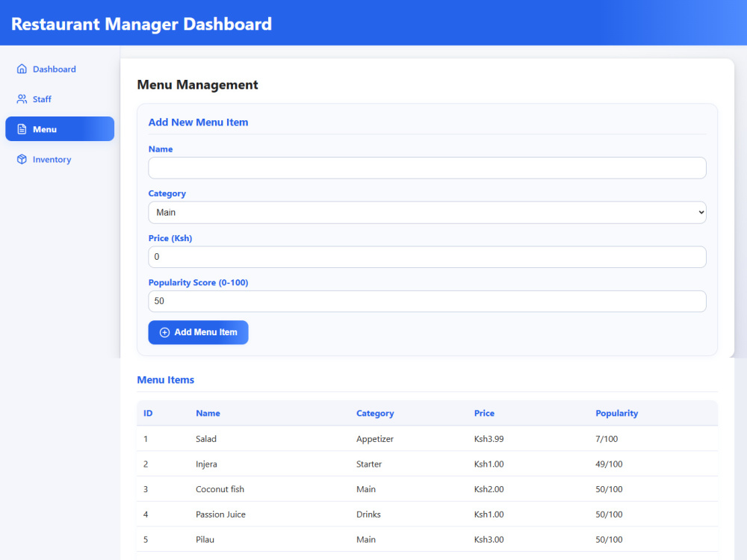Select the Passion Juice cell
The width and height of the screenshot is (747, 560).
220,514
